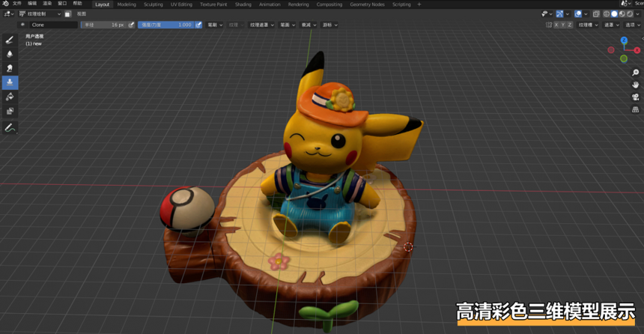
Task: Click the X axis gizmo handle
Action: point(637,50)
